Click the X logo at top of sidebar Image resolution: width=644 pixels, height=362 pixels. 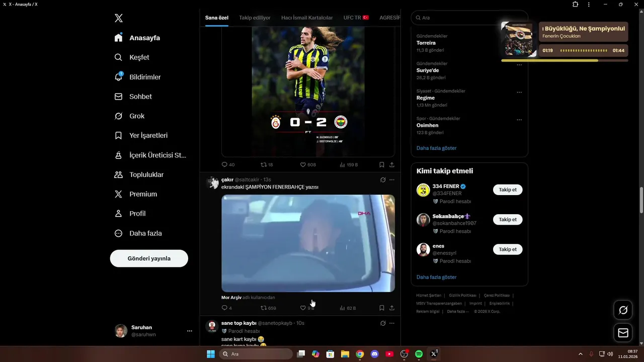118,18
